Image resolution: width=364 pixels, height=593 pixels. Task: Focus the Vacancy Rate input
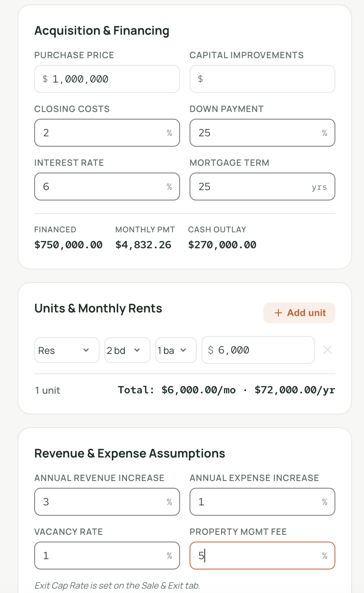coord(107,556)
